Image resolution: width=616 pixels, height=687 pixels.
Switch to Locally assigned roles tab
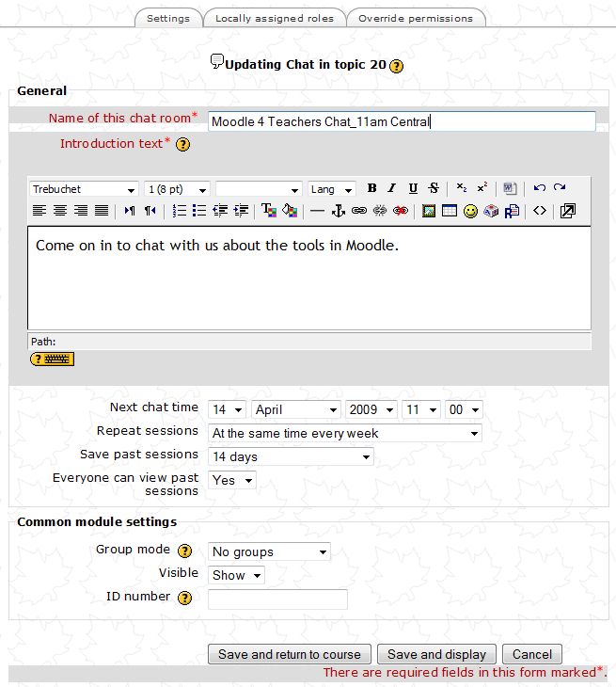click(x=274, y=18)
